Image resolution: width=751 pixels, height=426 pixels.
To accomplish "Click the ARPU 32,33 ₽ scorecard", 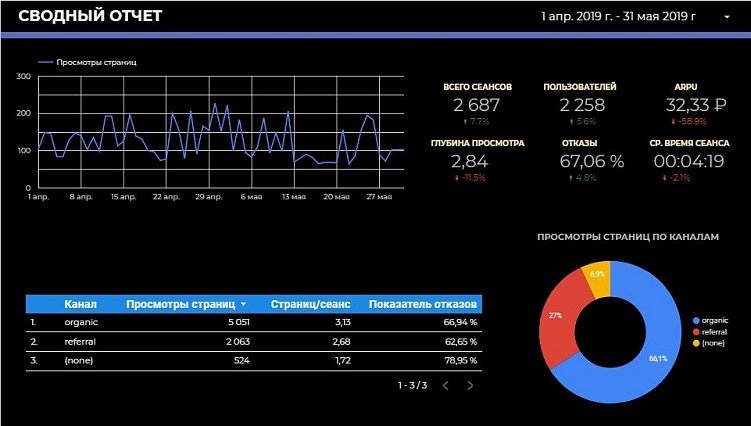I will tap(695, 105).
